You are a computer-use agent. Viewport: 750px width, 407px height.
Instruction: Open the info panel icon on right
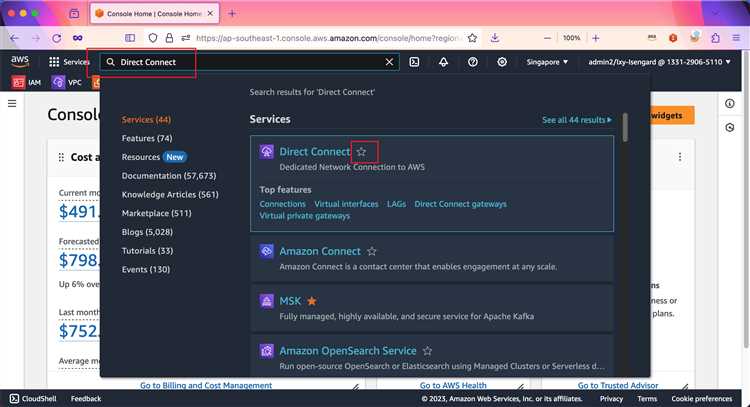click(x=729, y=103)
